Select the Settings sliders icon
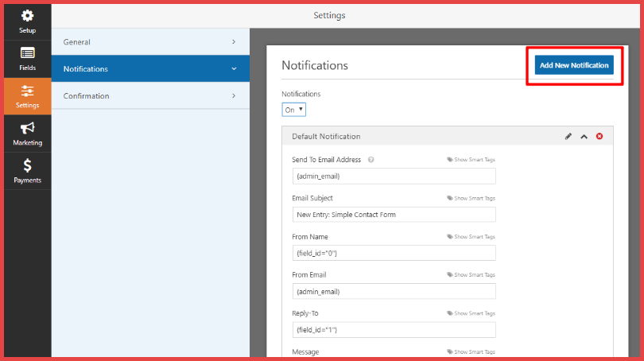This screenshot has width=644, height=361. point(27,91)
